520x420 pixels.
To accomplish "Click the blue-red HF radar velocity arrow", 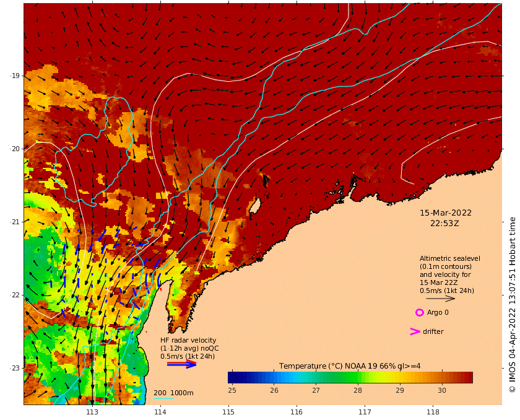I will (x=182, y=364).
